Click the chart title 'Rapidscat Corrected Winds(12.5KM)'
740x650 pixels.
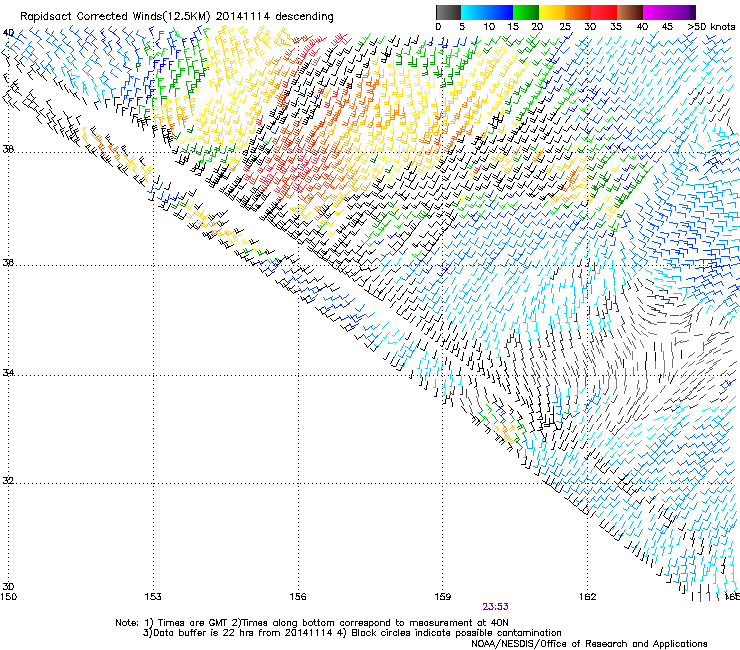point(115,17)
